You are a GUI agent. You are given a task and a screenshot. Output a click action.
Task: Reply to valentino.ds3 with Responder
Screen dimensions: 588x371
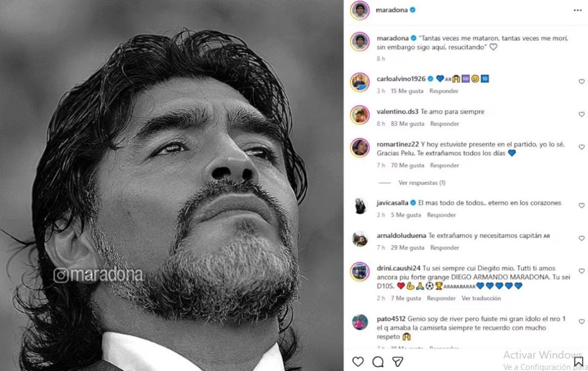[x=444, y=124]
